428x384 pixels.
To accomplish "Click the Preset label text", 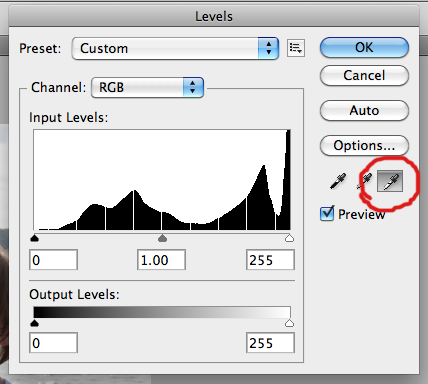I will [x=40, y=49].
